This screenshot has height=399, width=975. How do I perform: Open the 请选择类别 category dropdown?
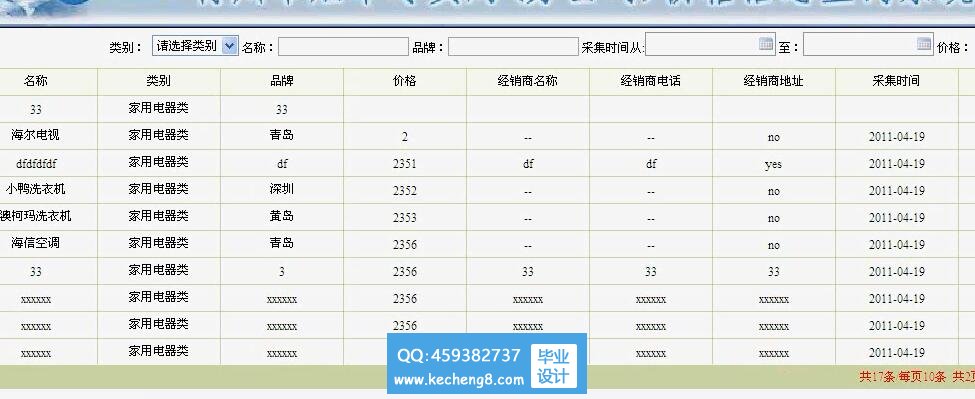[195, 45]
